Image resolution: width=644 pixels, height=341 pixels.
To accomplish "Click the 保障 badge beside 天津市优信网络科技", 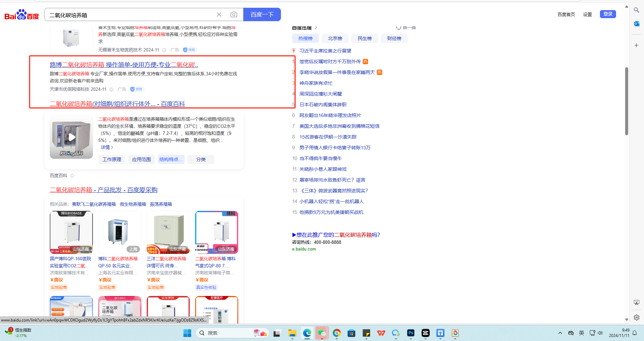I will click(137, 89).
